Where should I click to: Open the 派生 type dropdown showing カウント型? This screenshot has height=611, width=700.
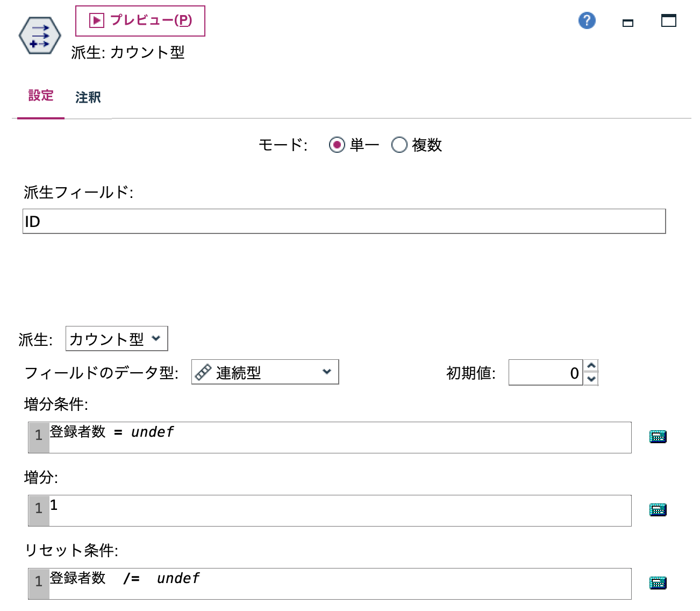[116, 338]
